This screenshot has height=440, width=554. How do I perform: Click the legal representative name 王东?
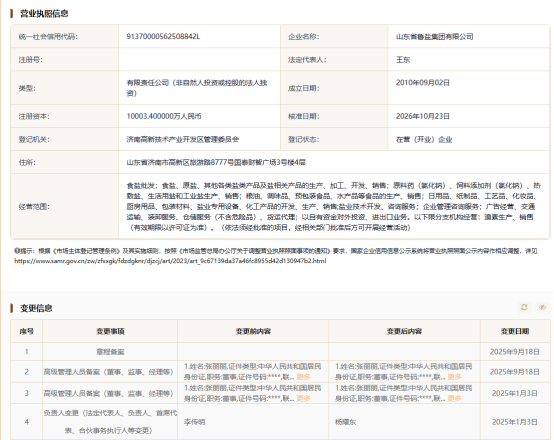coord(403,60)
